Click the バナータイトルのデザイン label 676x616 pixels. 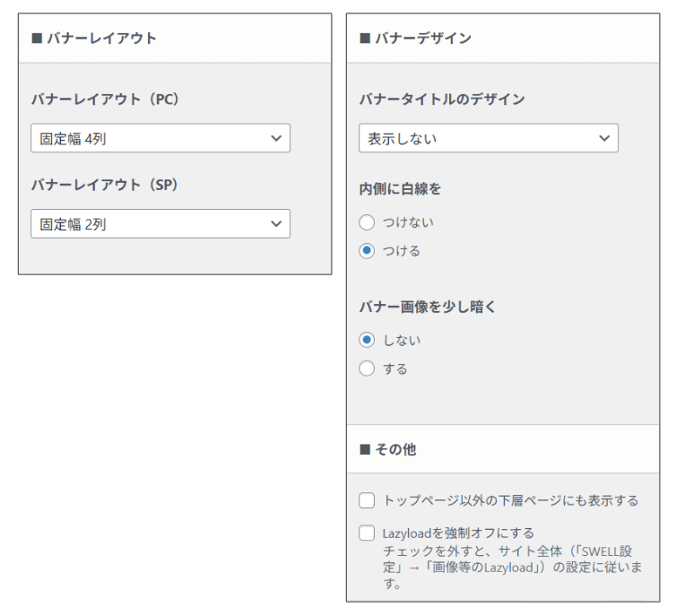coord(442,100)
